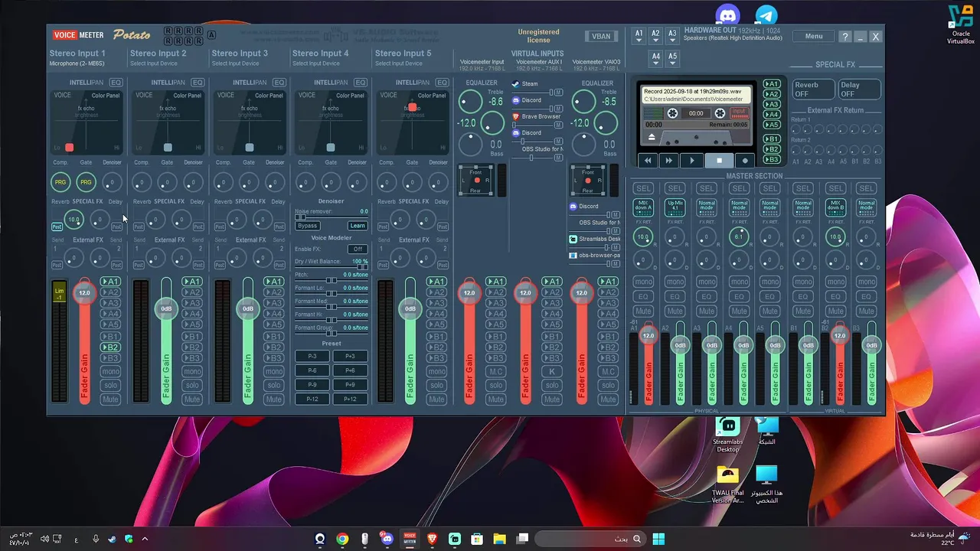Click the K button on AUX input strip

click(x=552, y=372)
